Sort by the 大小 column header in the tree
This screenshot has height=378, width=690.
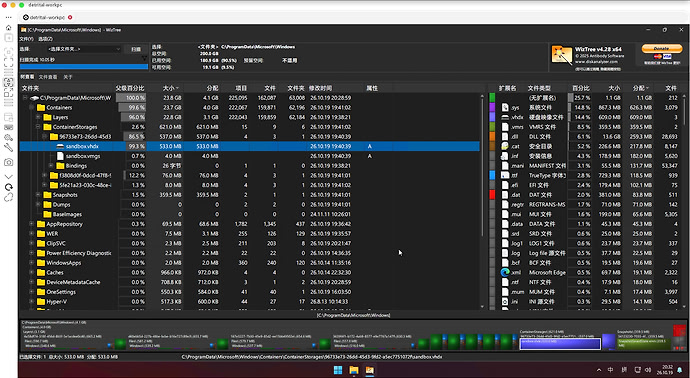(169, 88)
